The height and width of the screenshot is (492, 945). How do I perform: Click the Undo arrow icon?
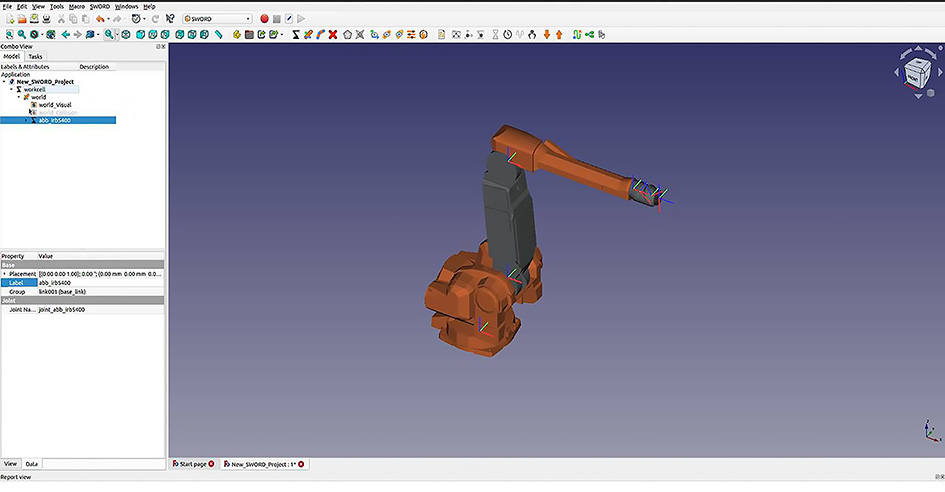coord(100,19)
